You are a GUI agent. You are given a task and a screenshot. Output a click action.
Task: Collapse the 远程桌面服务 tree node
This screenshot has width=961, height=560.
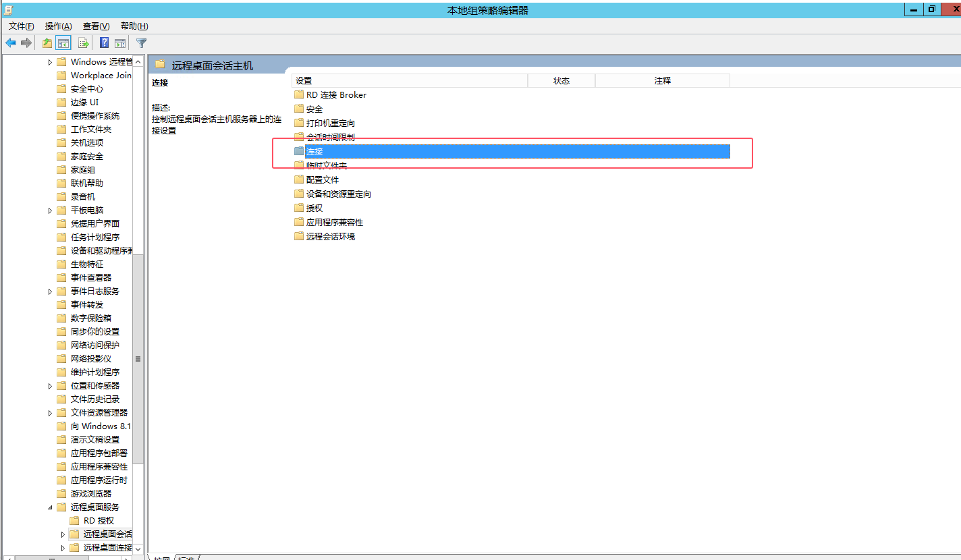49,507
